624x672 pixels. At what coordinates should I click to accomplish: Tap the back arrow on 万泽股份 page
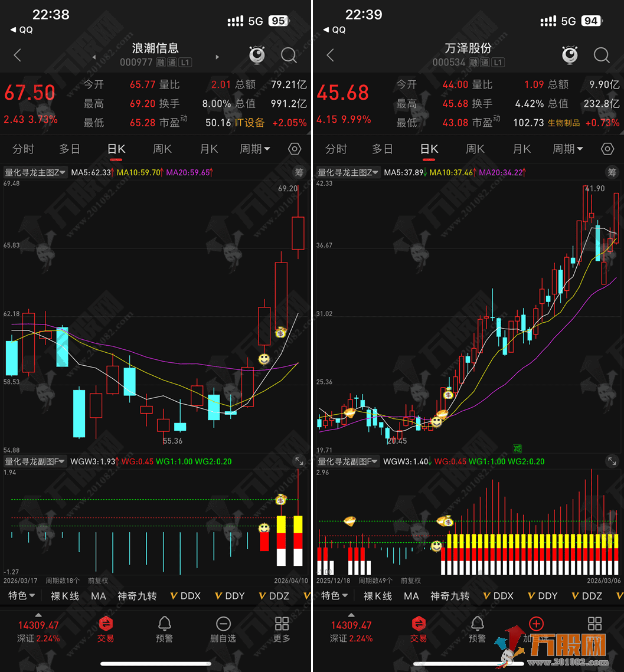[x=329, y=55]
